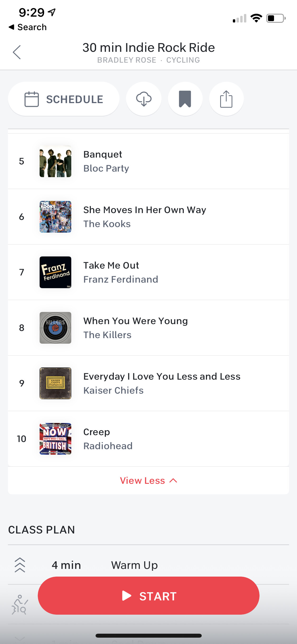
Task: Open Bloc Party Banquet album art
Action: click(55, 161)
